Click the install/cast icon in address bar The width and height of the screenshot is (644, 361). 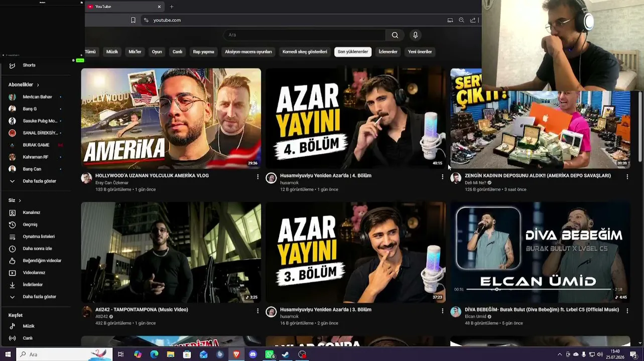pyautogui.click(x=450, y=20)
